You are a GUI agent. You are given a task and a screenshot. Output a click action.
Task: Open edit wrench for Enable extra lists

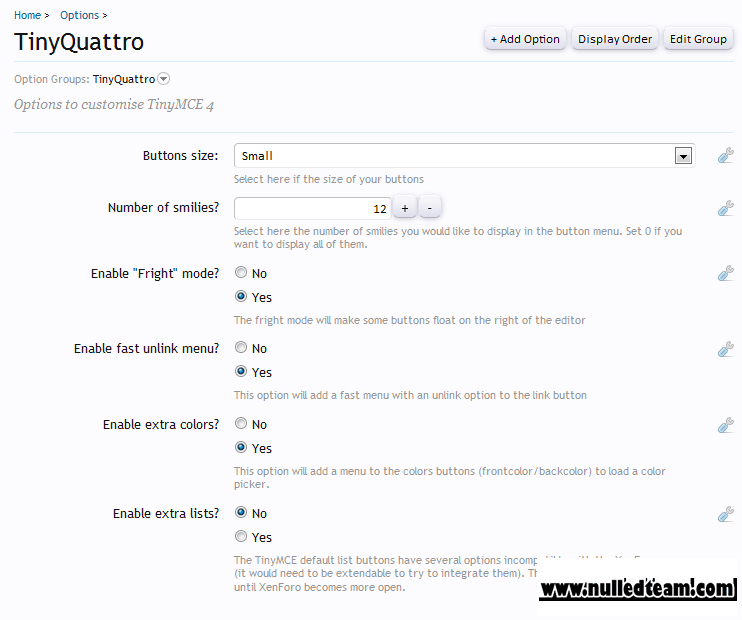click(x=725, y=514)
